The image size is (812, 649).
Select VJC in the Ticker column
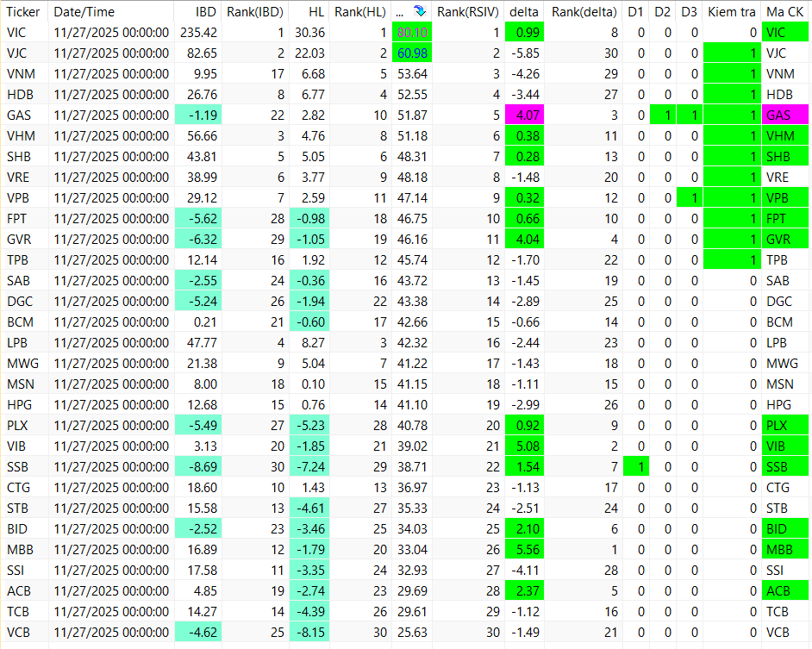[16, 53]
